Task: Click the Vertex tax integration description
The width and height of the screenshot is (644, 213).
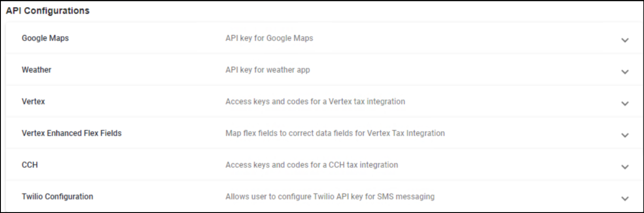Action: point(315,102)
